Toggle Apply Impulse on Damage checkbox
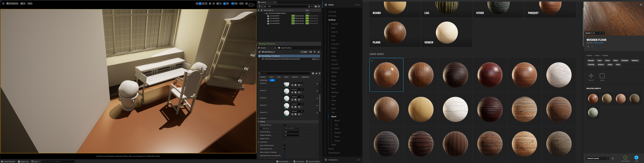 click(284, 152)
